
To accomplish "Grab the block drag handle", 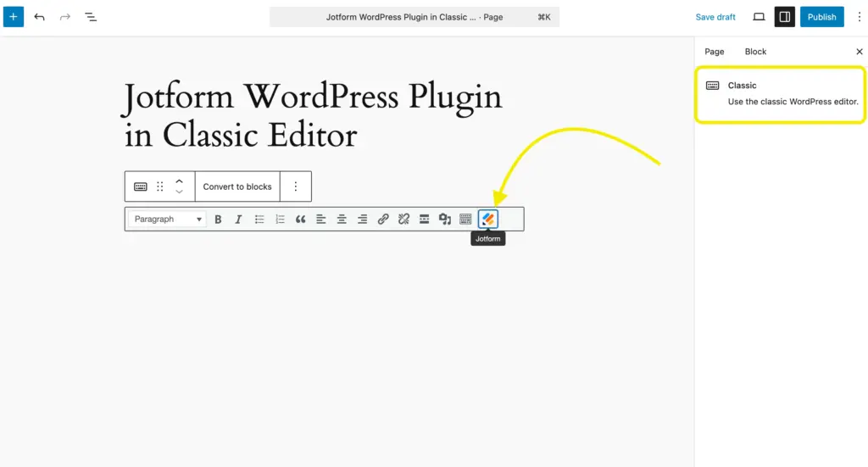I will pyautogui.click(x=160, y=186).
